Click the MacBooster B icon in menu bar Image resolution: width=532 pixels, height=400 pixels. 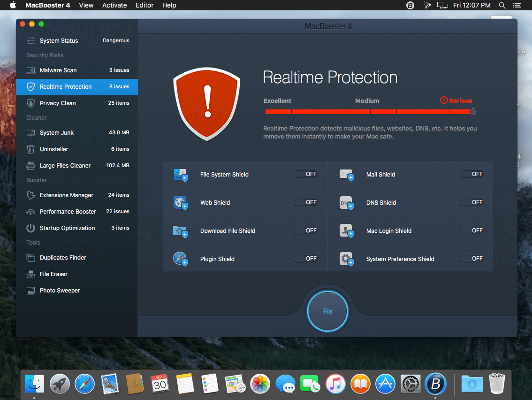[x=410, y=5]
